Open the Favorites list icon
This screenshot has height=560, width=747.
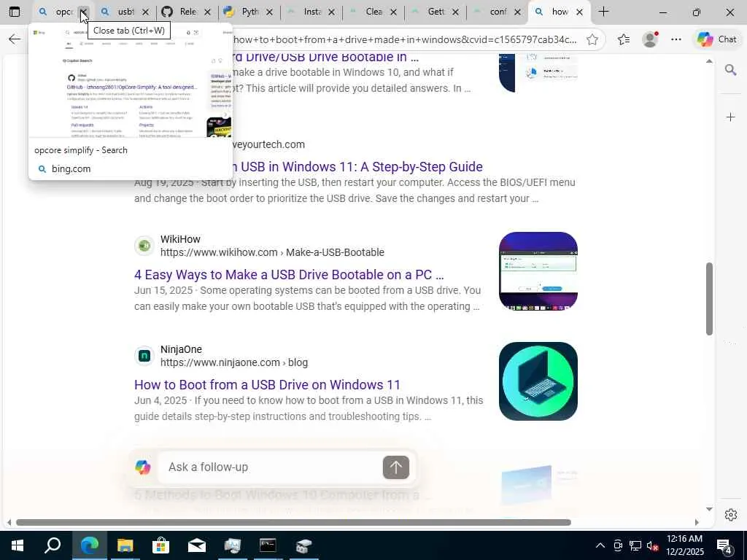coord(624,39)
